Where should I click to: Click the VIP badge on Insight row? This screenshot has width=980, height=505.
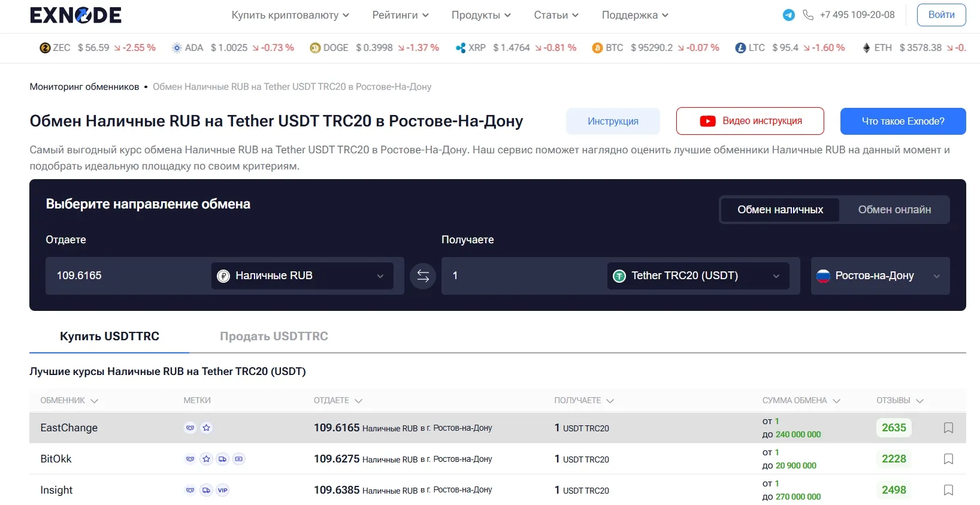tap(223, 490)
